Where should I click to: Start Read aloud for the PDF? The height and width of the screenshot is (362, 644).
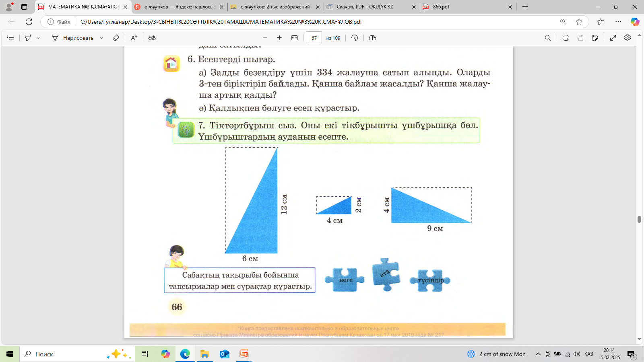pyautogui.click(x=134, y=38)
